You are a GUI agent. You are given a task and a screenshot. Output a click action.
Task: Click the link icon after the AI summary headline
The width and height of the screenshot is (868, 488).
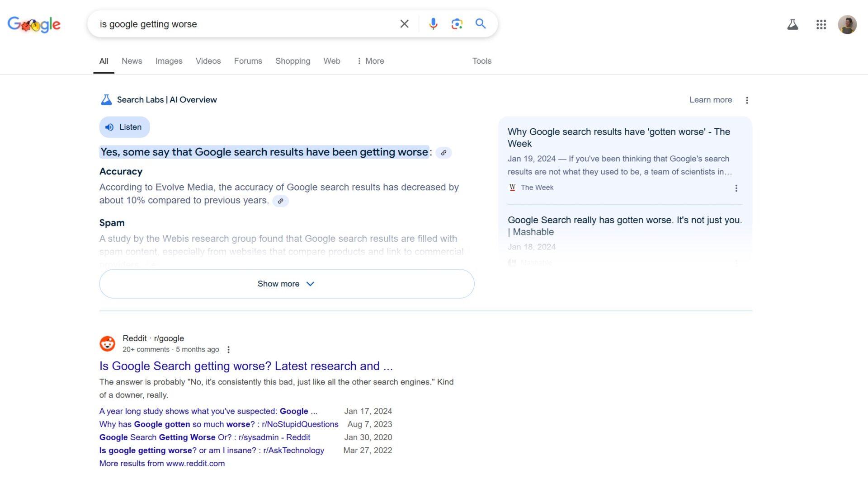point(443,153)
